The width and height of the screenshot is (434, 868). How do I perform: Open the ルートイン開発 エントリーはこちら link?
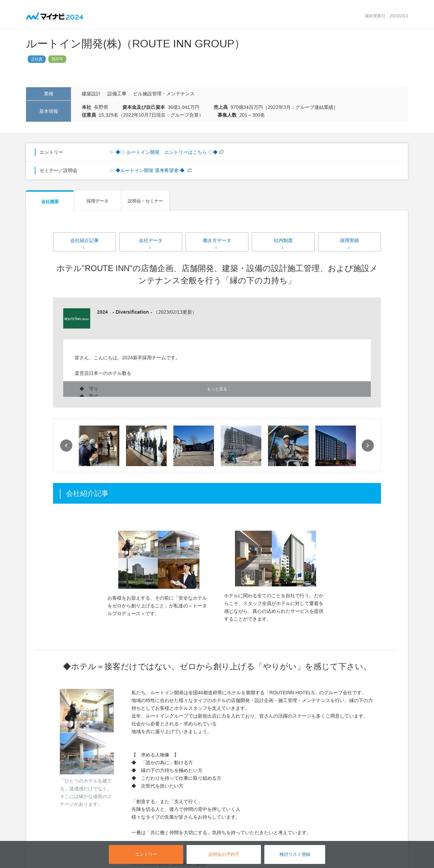pos(167,152)
